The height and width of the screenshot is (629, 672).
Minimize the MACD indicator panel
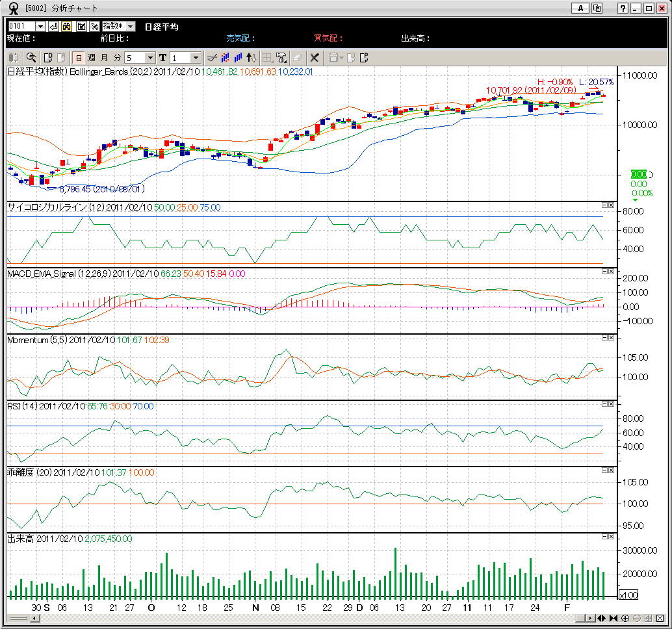604,271
